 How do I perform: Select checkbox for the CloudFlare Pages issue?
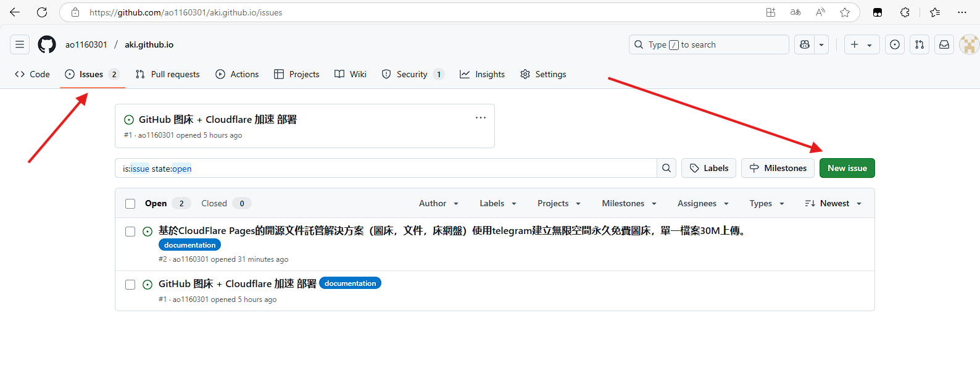point(130,232)
